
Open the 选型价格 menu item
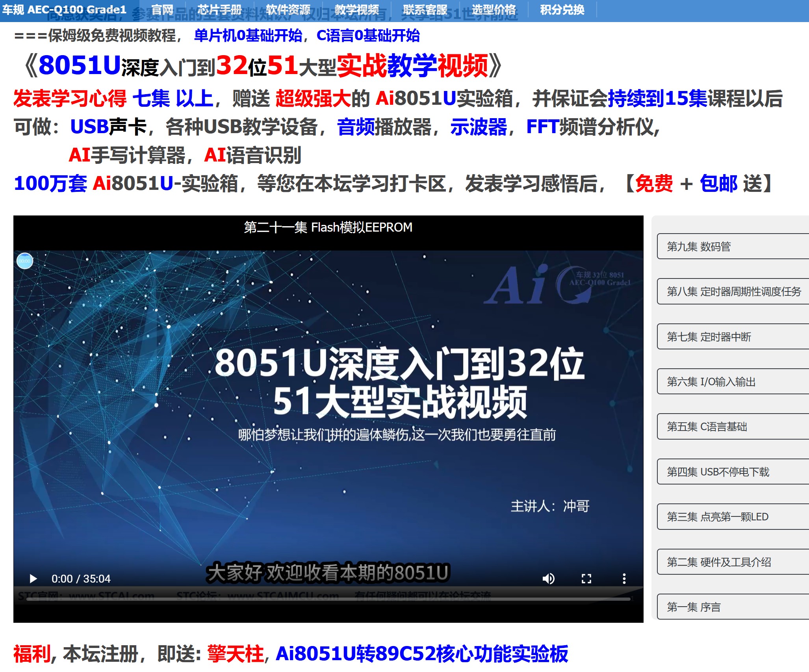tap(494, 10)
